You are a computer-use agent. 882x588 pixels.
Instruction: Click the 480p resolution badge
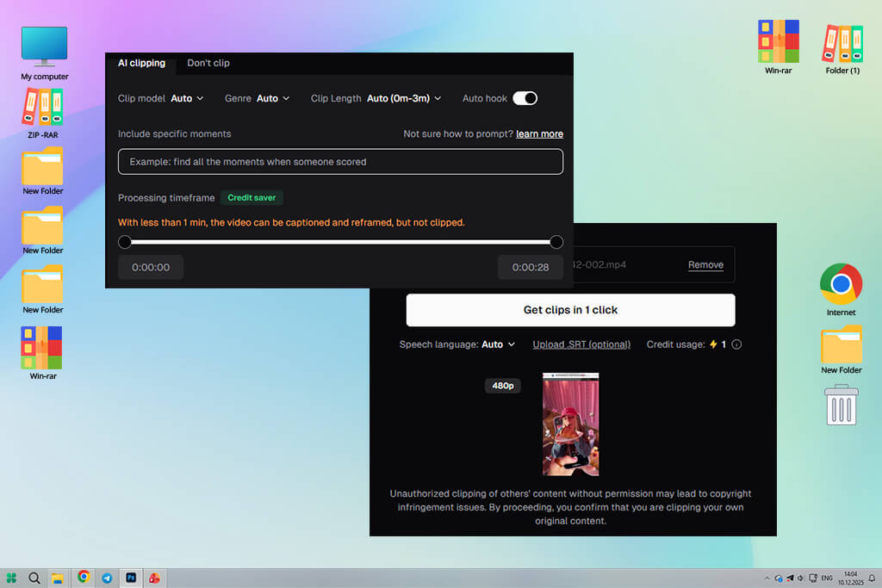503,386
